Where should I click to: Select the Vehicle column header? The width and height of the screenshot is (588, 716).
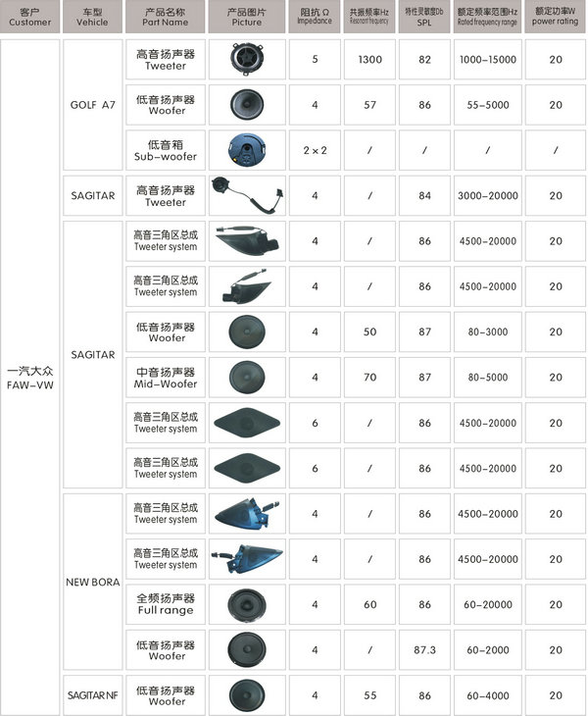(92, 16)
